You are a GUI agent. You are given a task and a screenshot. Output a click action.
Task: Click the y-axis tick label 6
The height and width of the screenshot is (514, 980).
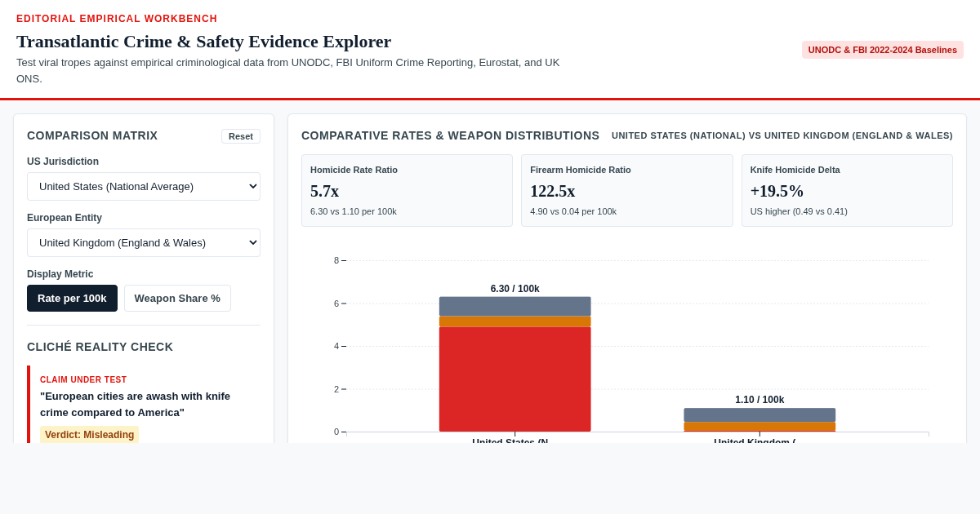(x=336, y=304)
